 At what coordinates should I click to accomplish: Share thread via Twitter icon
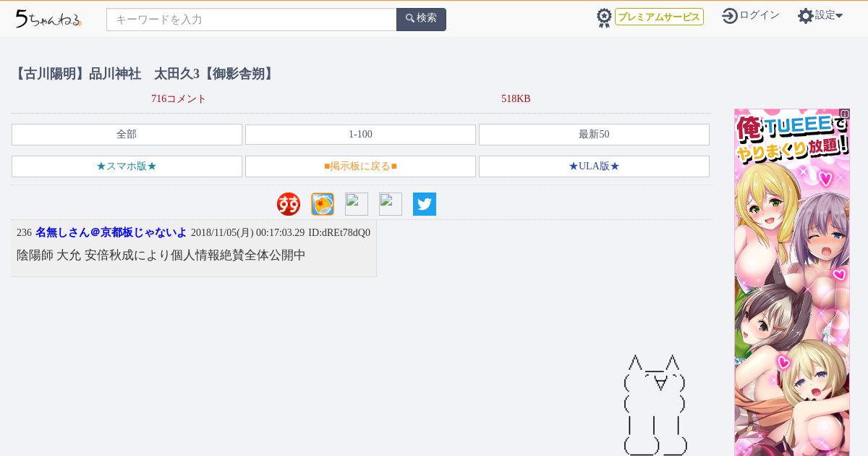[425, 204]
